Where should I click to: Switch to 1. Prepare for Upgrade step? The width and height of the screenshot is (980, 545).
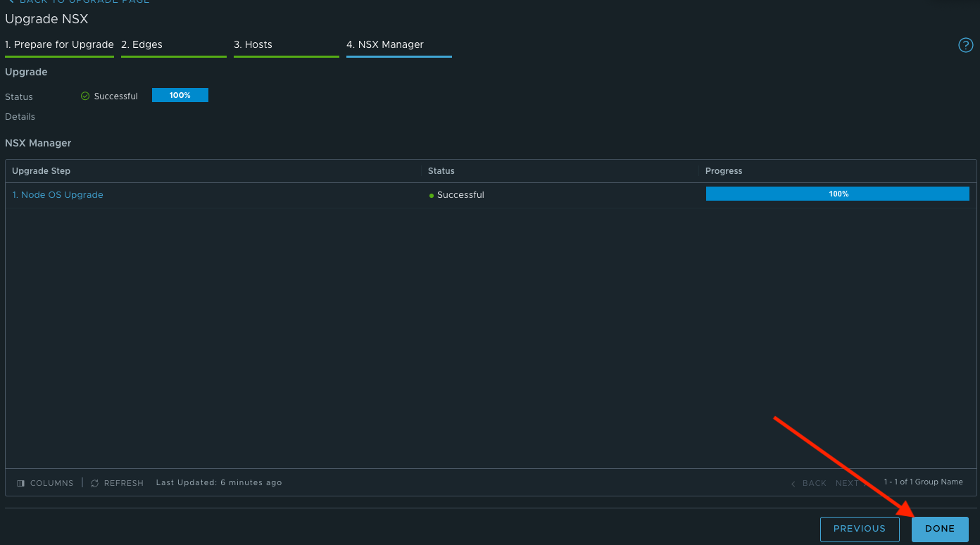[59, 44]
